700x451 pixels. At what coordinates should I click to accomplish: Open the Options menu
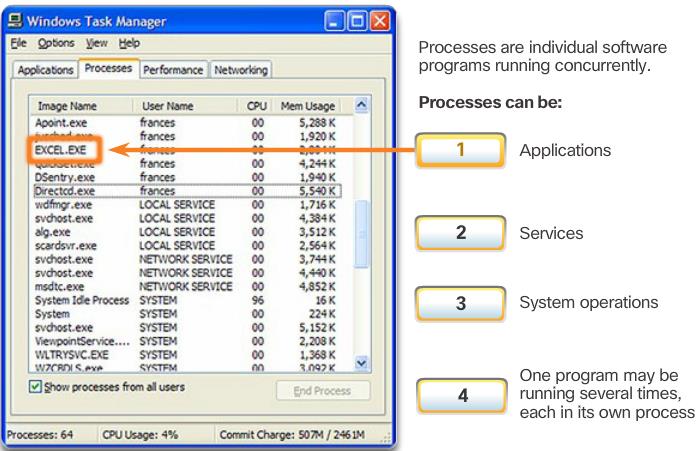coord(50,44)
